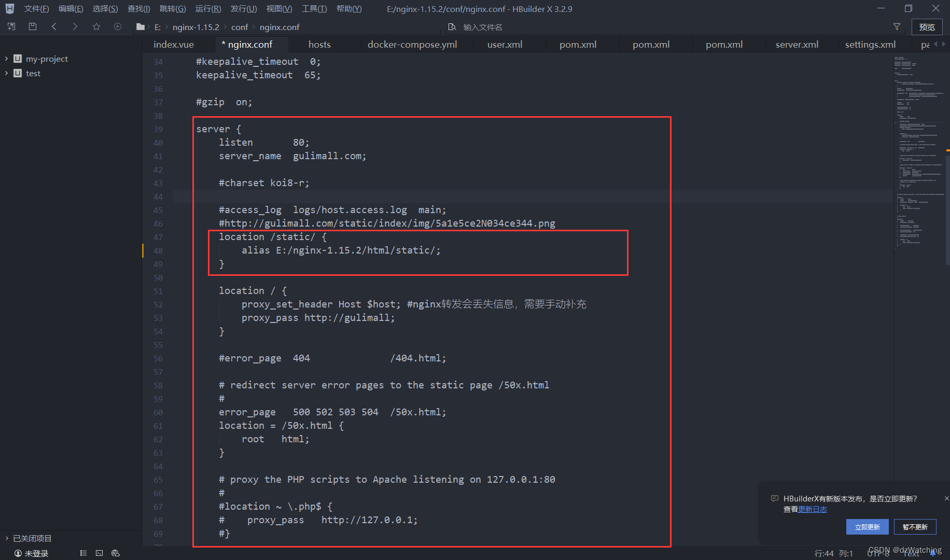Go forward with the right arrow icon
The image size is (950, 560).
(x=75, y=26)
